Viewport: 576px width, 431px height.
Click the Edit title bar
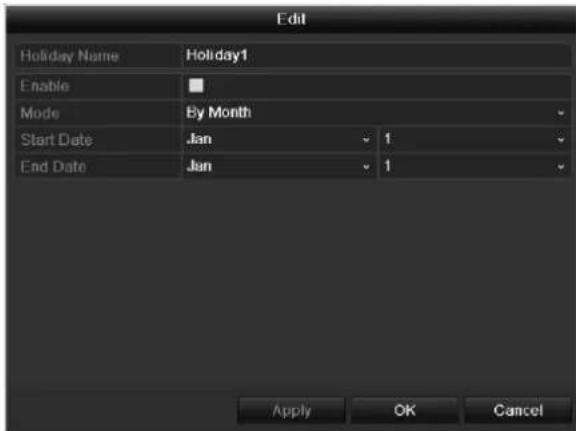pos(291,19)
